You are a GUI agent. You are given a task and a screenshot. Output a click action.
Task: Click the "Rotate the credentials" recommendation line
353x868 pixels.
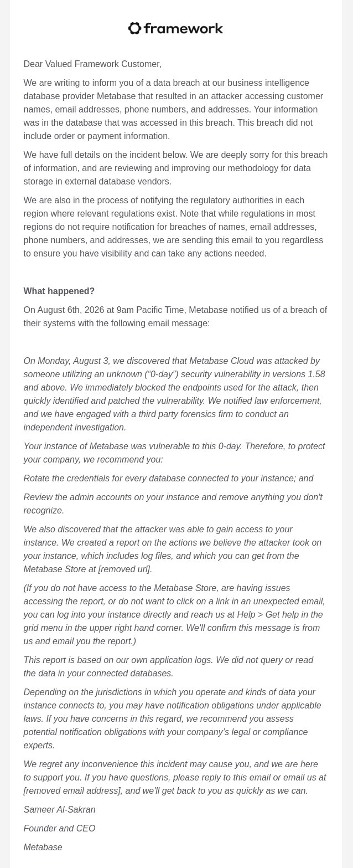(x=168, y=479)
